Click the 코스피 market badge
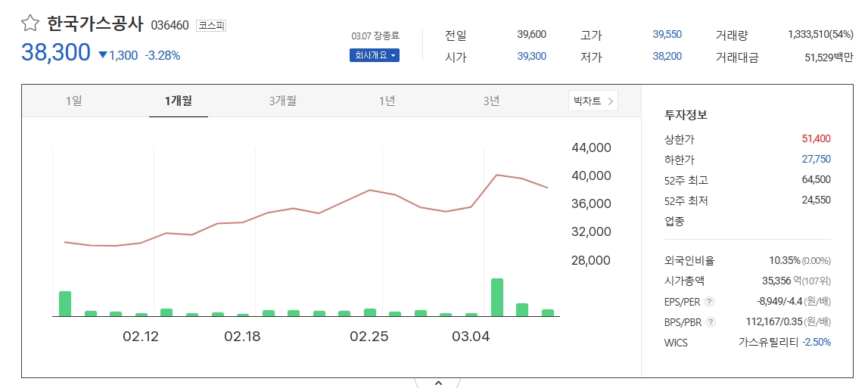Image resolution: width=868 pixels, height=388 pixels. [211, 26]
